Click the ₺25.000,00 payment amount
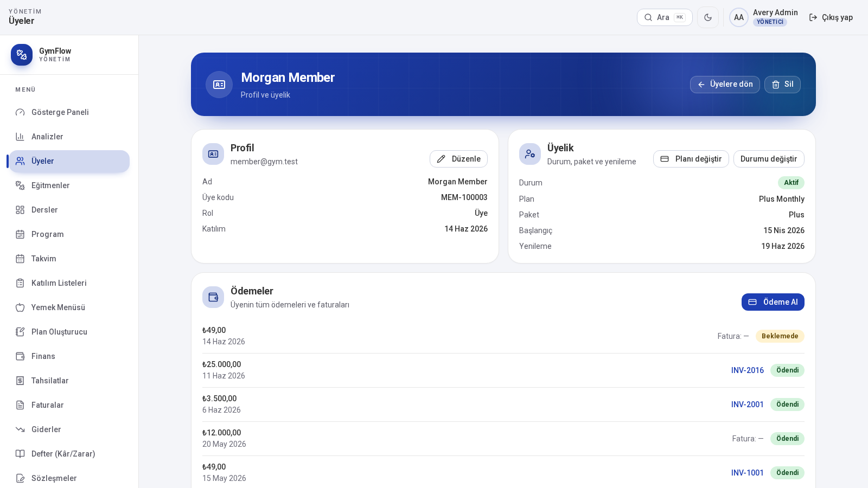The height and width of the screenshot is (488, 868). coord(221,364)
